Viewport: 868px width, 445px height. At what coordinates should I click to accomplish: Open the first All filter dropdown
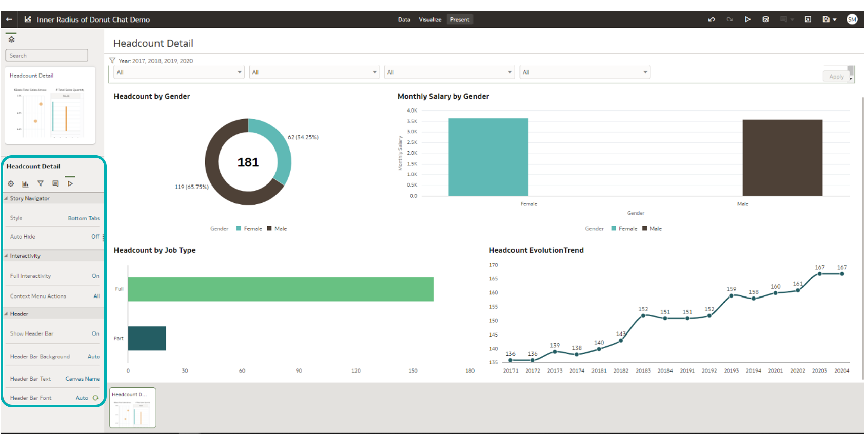click(179, 72)
